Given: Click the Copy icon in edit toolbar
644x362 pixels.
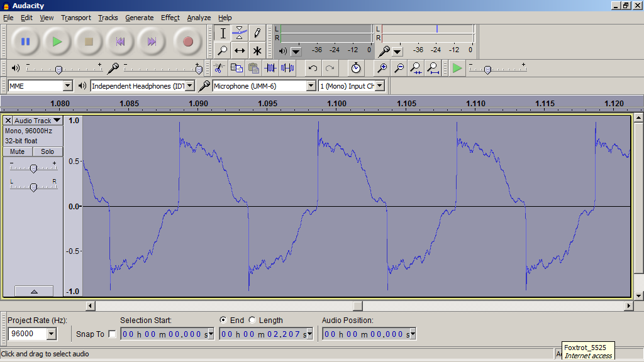Looking at the screenshot, I should point(236,68).
